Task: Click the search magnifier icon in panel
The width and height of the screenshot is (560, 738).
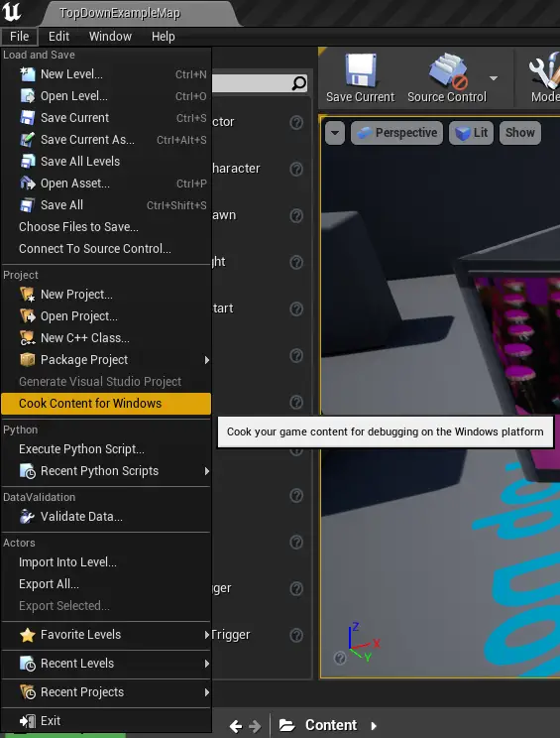Action: tap(299, 83)
